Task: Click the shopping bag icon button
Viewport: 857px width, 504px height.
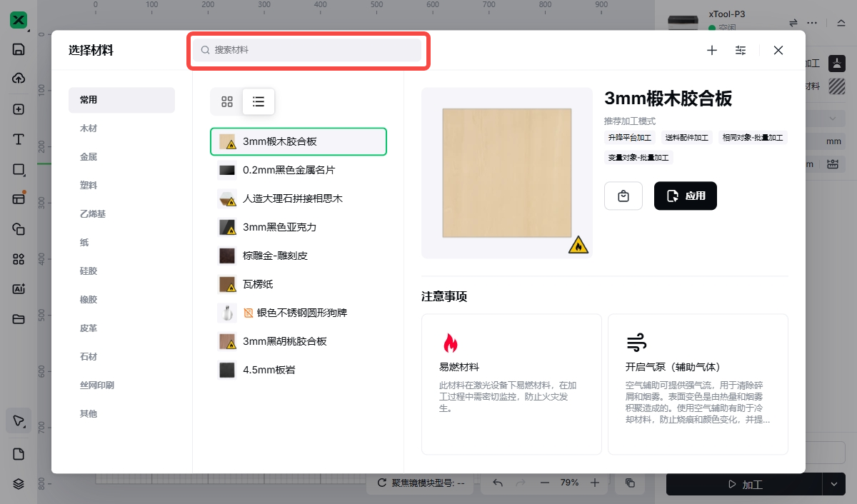Action: tap(623, 196)
